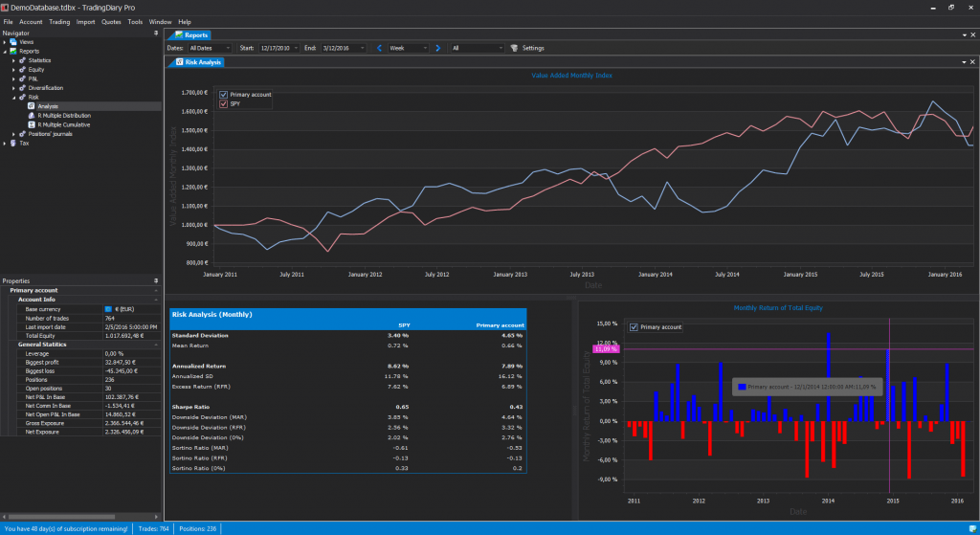Screen dimensions: 980x535
Task: Click the Equity node icon
Action: (x=22, y=69)
